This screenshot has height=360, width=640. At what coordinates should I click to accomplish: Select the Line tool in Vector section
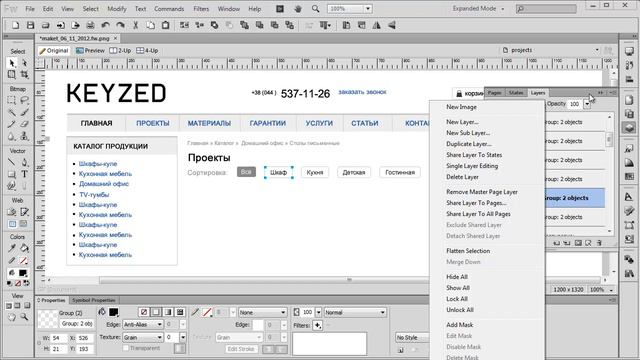click(11, 162)
